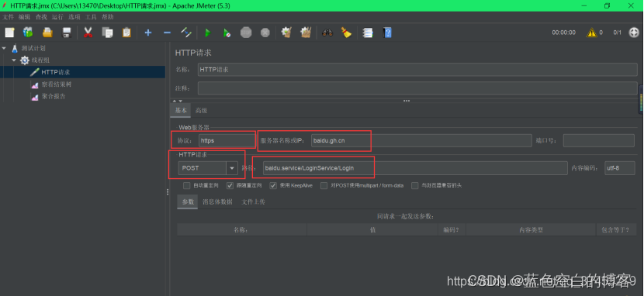Open the 查找 menu

tap(41, 17)
